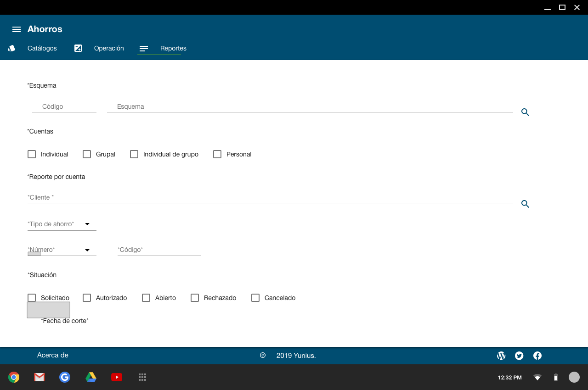Screen dimensions: 588x390
Task: Tick the Autorizado situation checkbox
Action: click(87, 298)
